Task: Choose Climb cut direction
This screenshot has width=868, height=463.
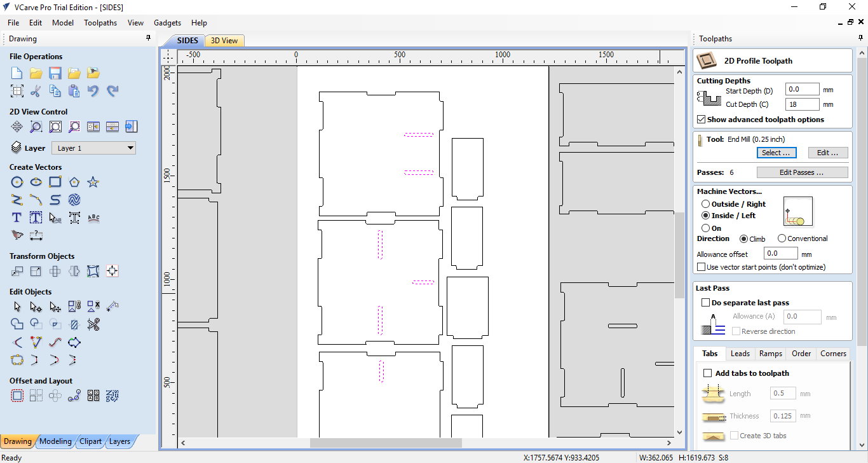Action: coord(744,238)
